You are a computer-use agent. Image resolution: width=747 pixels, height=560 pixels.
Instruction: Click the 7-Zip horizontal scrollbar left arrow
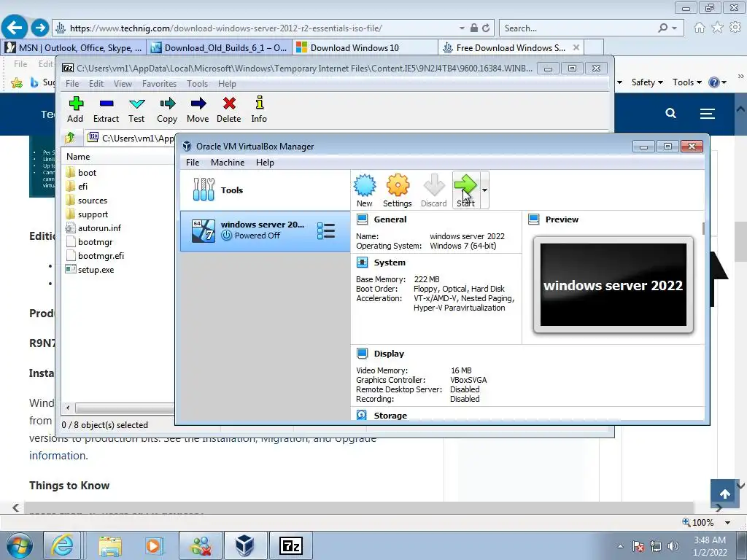[x=68, y=408]
